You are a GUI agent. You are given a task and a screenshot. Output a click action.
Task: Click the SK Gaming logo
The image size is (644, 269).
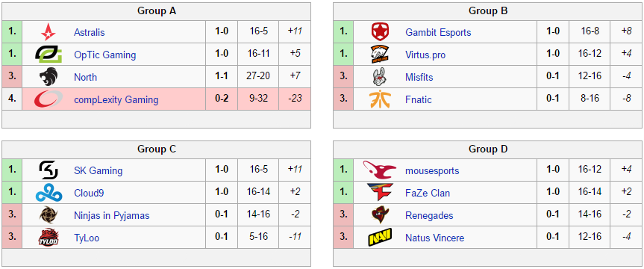click(48, 170)
